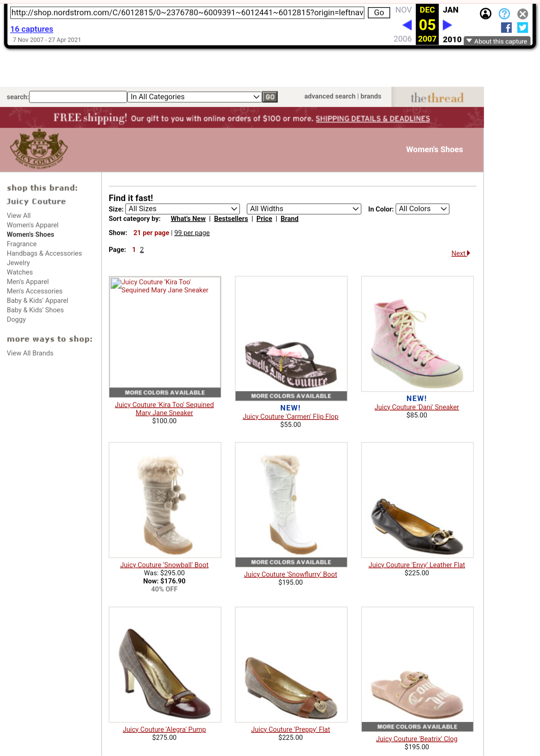Sort category by Bestsellers
The height and width of the screenshot is (756, 540).
[x=231, y=219]
